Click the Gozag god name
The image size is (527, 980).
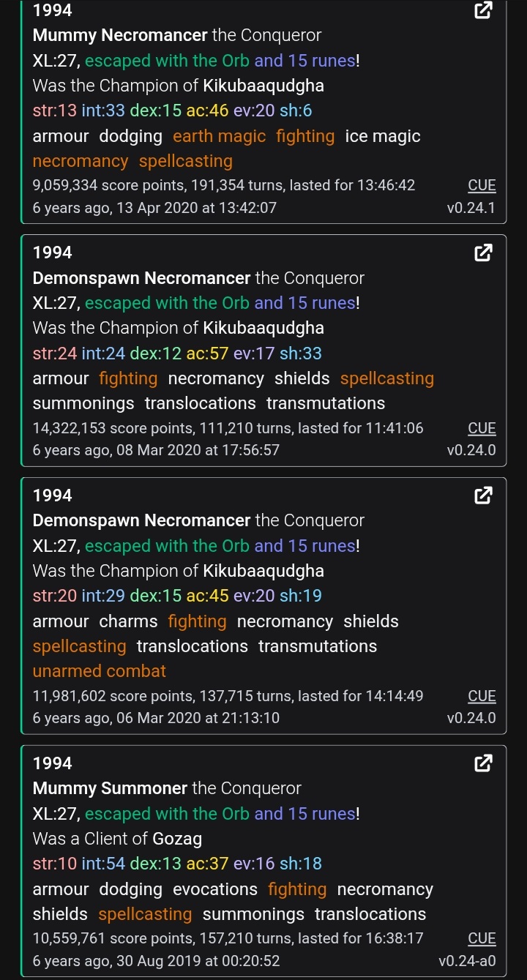177,839
